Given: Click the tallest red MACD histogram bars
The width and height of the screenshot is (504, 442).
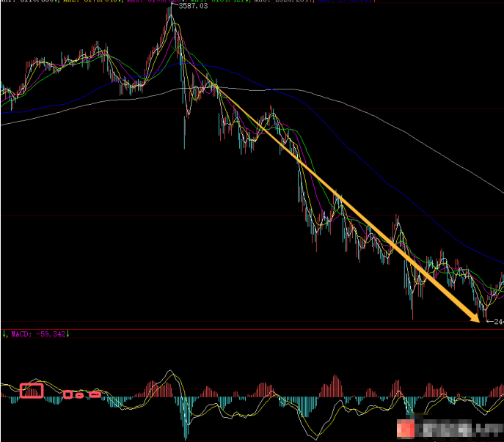Looking at the screenshot, I should pyautogui.click(x=335, y=383).
